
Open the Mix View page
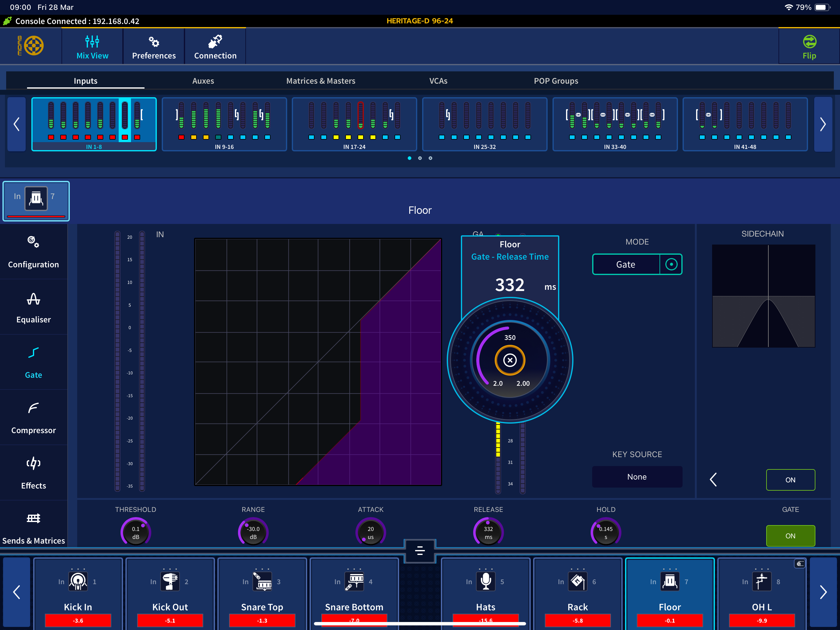pyautogui.click(x=92, y=47)
